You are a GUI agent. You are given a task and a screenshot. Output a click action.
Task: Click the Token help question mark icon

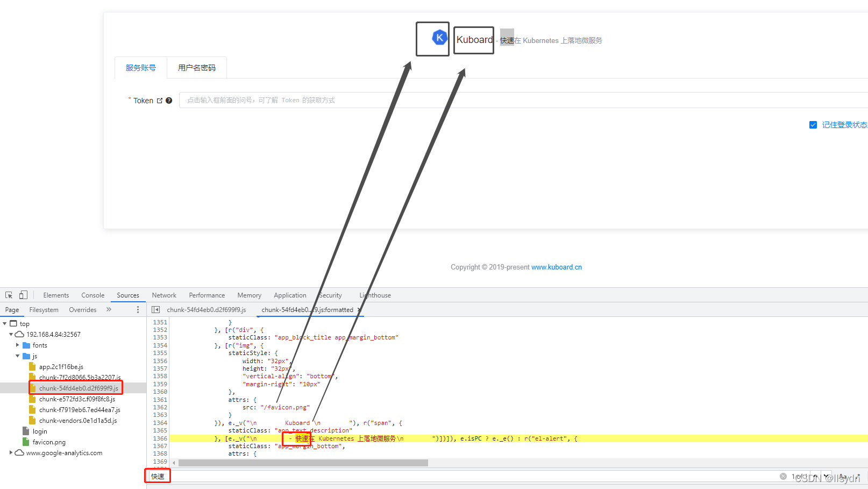169,101
